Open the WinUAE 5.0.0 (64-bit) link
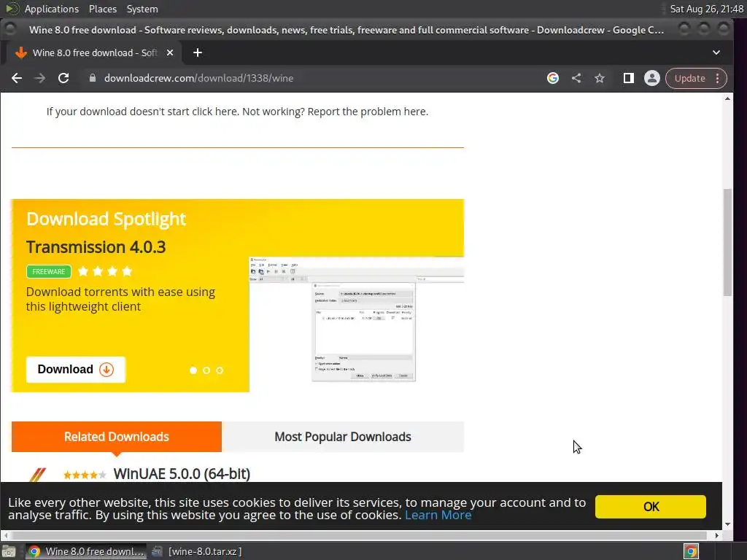Screen dimensions: 747x560 pyautogui.click(x=182, y=474)
